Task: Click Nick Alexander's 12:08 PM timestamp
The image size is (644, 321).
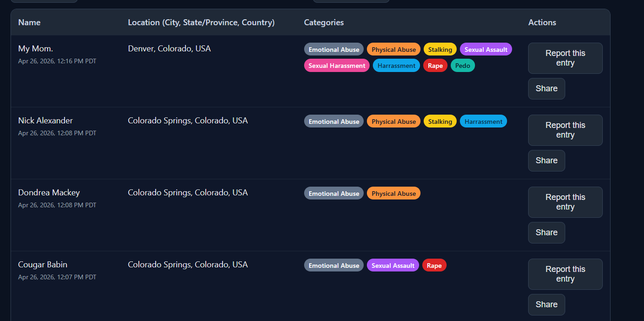Action: [x=57, y=133]
